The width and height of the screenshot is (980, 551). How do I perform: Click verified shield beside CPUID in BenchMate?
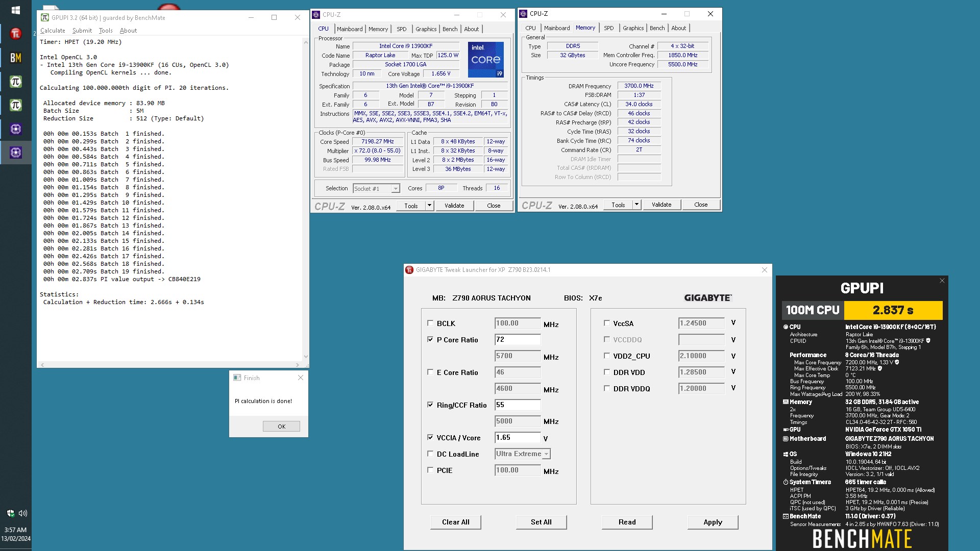pos(928,341)
